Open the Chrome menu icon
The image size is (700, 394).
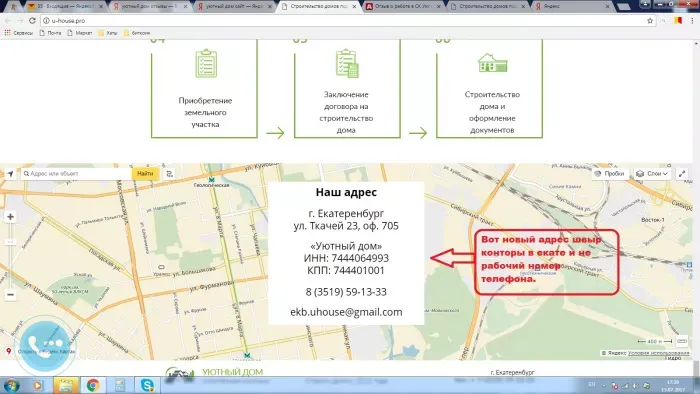click(692, 21)
